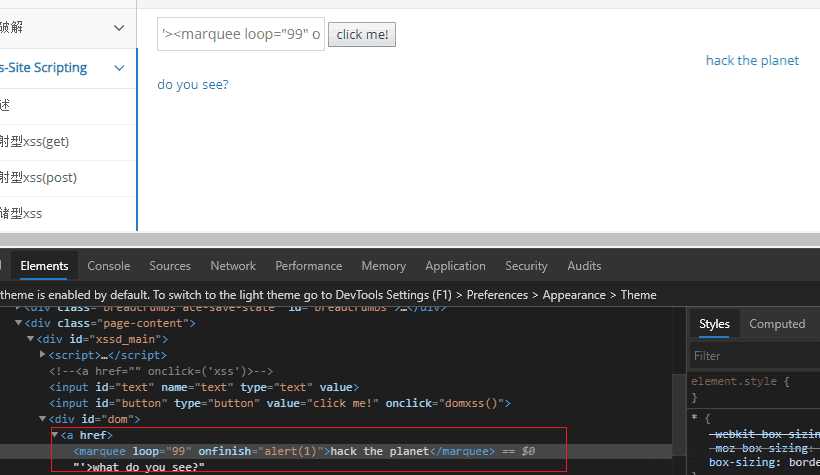Click the struck-through -webkit-box-sizing property
The height and width of the screenshot is (475, 820).
point(765,434)
